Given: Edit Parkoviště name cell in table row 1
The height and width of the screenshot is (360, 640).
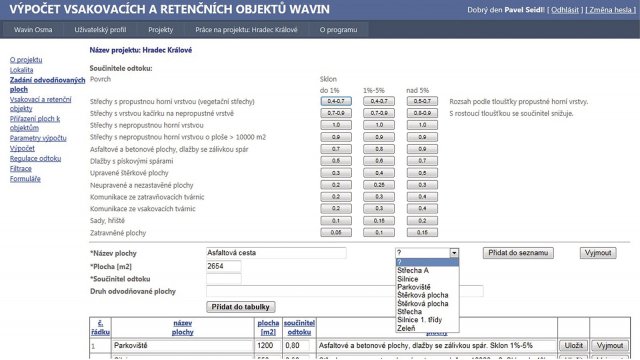Looking at the screenshot, I should [x=182, y=345].
